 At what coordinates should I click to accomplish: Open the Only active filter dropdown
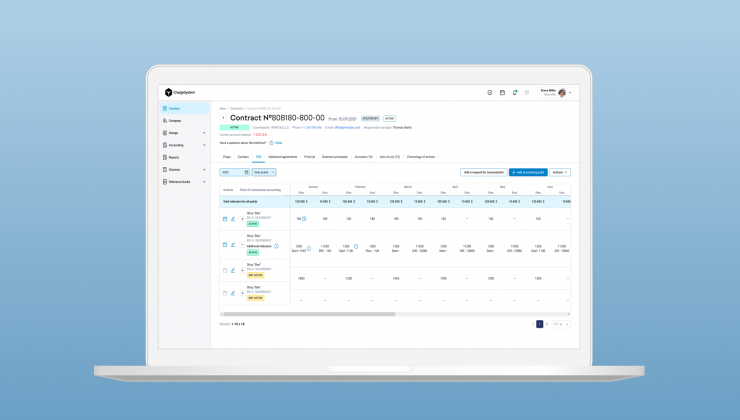coord(264,172)
